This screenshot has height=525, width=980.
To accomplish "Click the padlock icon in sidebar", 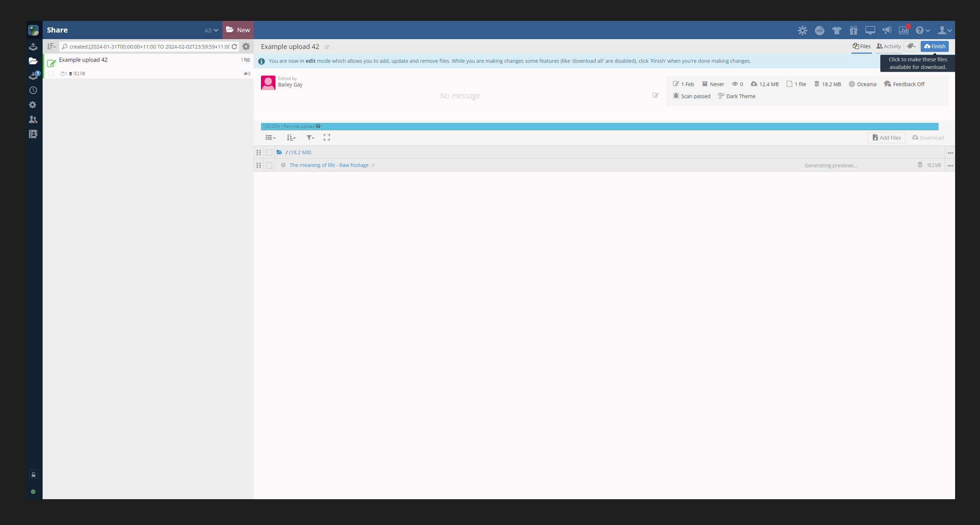I will click(33, 474).
